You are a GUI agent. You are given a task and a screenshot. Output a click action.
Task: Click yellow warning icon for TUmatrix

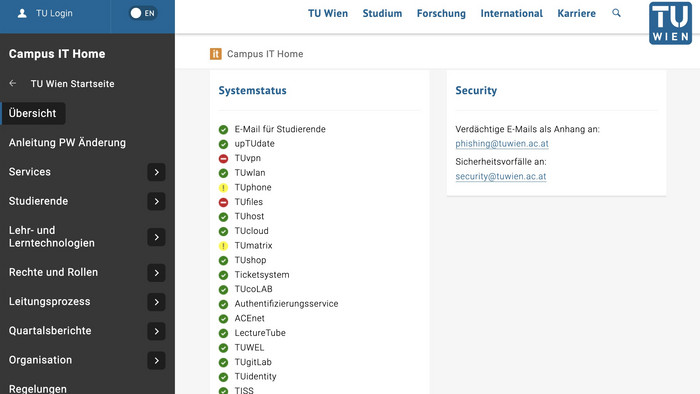(223, 246)
